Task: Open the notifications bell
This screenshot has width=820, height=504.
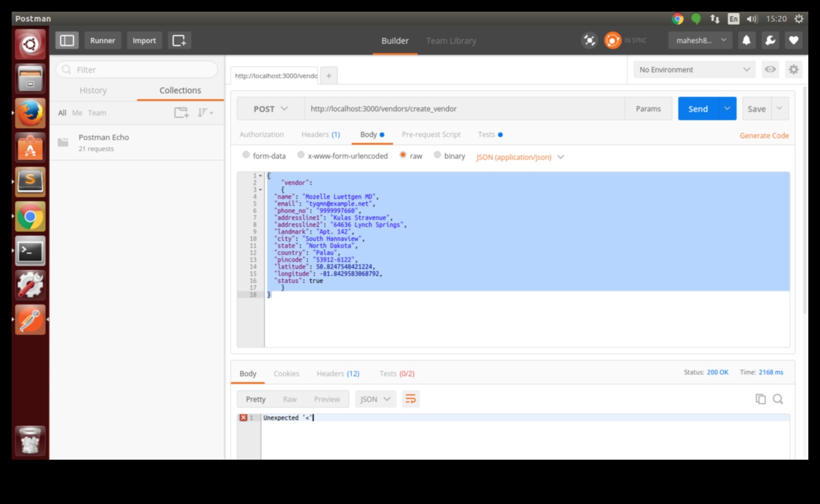Action: [x=746, y=40]
